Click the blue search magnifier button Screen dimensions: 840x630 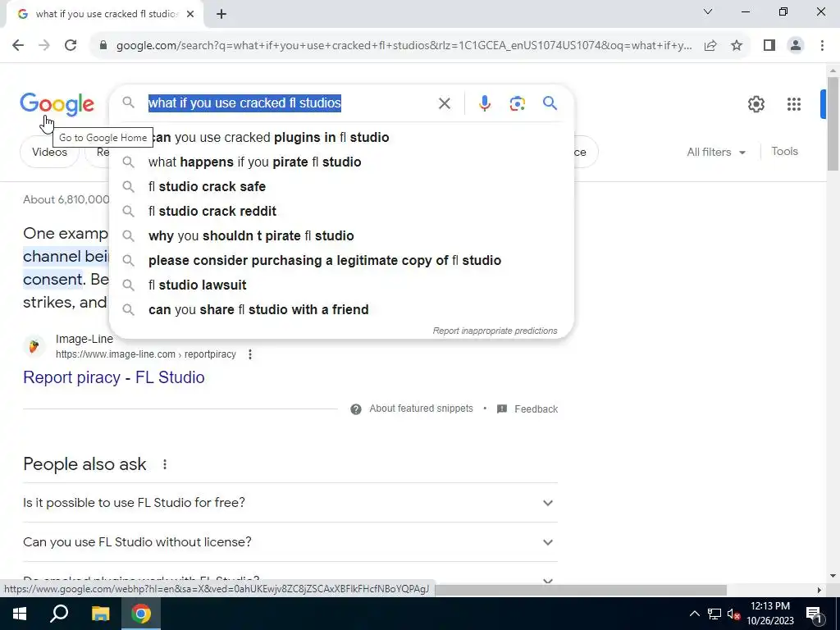(550, 103)
